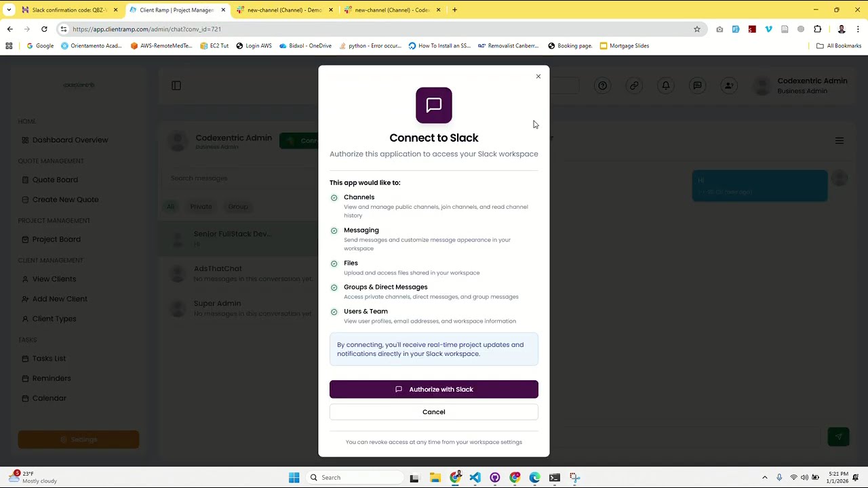The width and height of the screenshot is (868, 488).
Task: Open the Codexentric Admin profile menu
Action: (x=802, y=85)
